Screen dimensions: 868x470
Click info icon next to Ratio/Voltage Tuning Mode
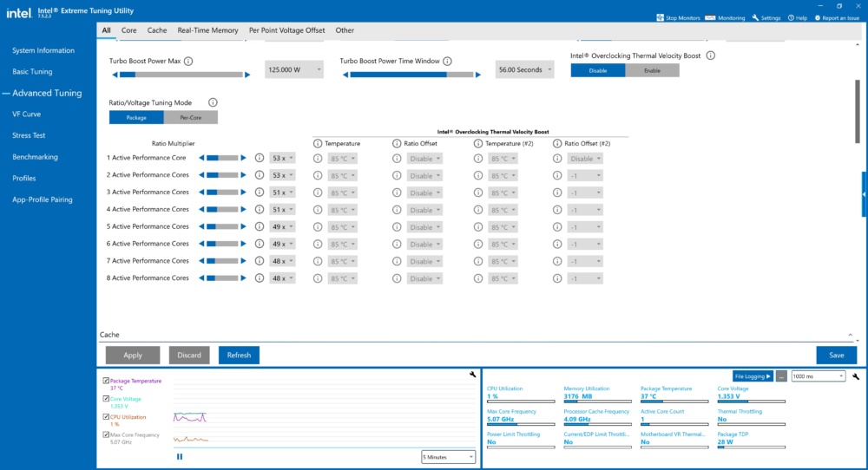point(213,102)
